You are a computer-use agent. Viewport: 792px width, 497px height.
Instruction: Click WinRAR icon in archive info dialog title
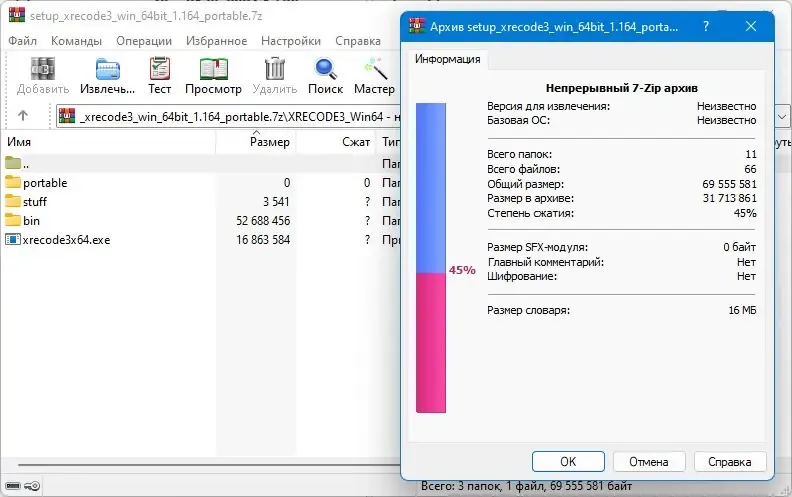(417, 26)
